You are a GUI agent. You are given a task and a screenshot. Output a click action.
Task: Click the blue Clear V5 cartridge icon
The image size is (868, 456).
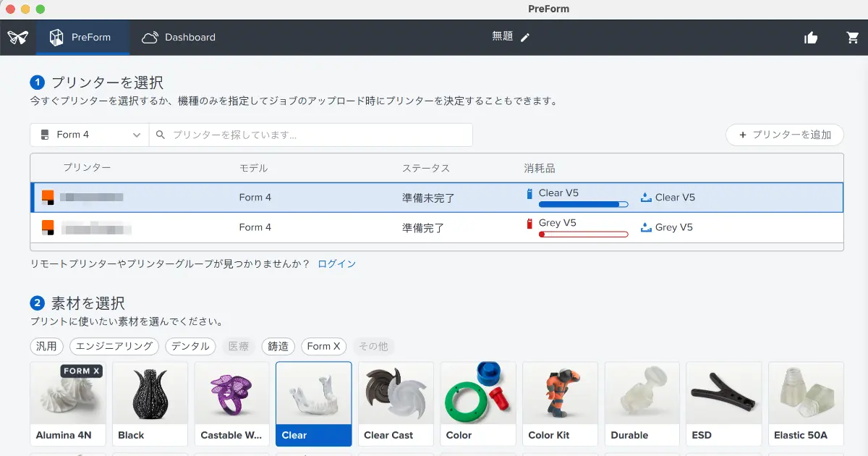[x=530, y=193]
